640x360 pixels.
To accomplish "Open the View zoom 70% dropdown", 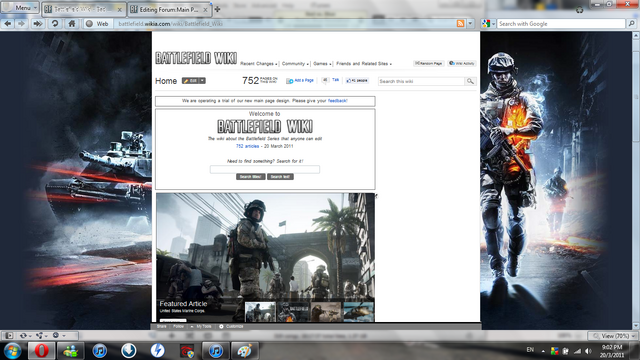I will click(613, 336).
